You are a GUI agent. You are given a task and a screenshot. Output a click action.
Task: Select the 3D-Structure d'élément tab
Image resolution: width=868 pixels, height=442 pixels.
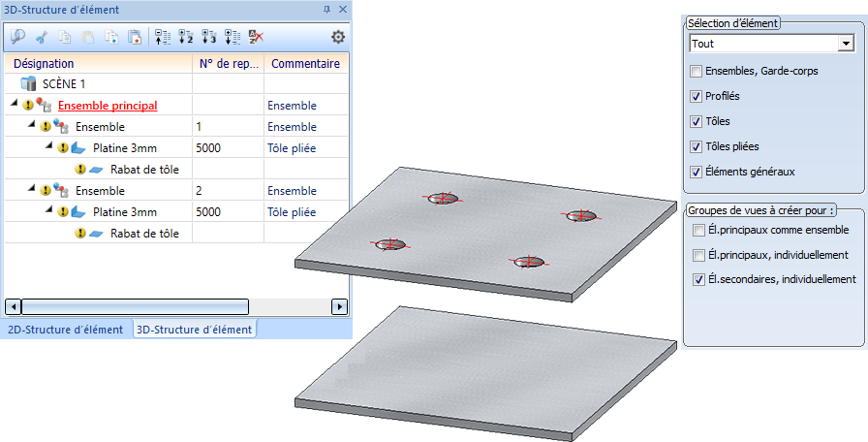(x=195, y=330)
